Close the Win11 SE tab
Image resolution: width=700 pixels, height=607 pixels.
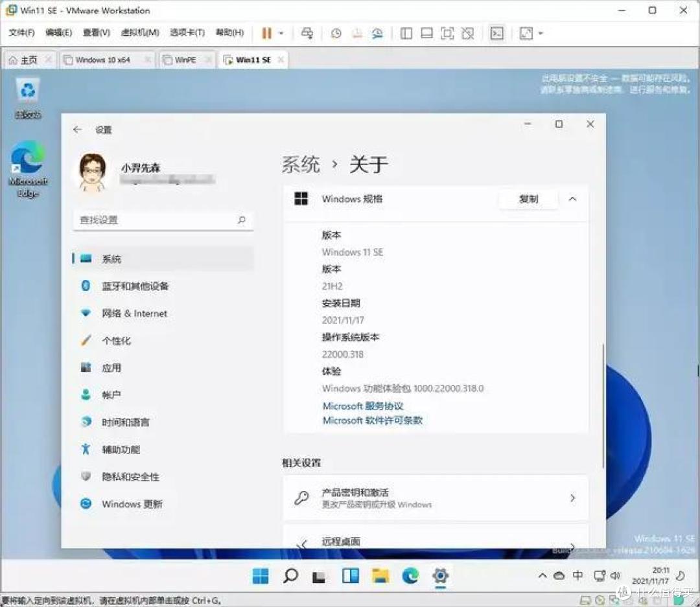[x=281, y=60]
